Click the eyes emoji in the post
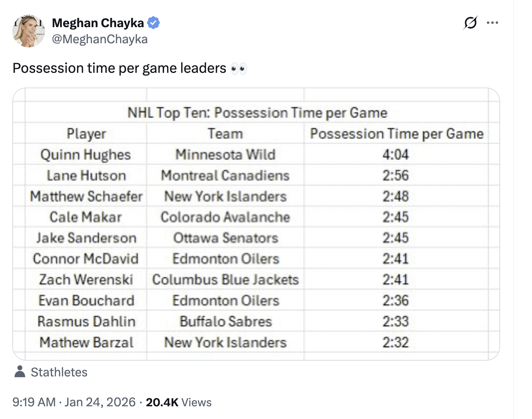 tap(239, 69)
